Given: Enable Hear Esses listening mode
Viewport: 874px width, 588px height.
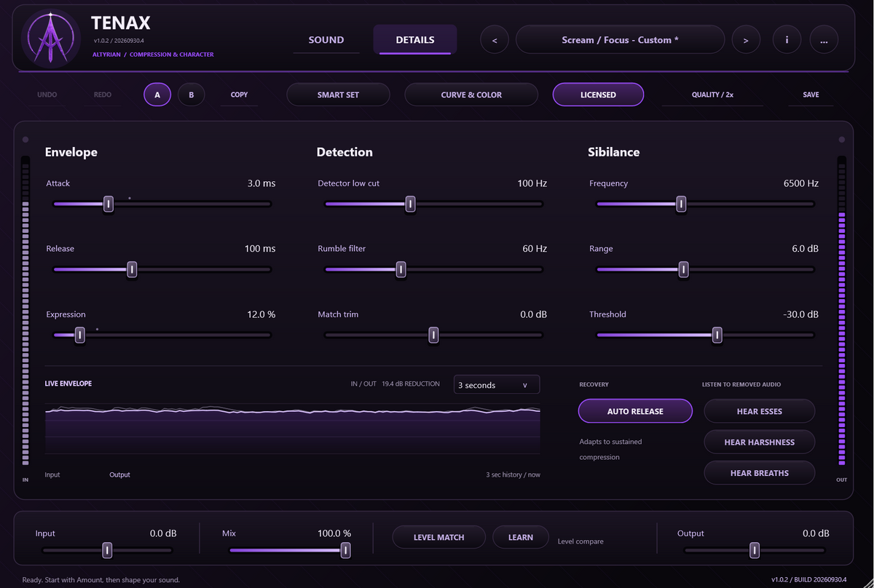Looking at the screenshot, I should point(760,411).
